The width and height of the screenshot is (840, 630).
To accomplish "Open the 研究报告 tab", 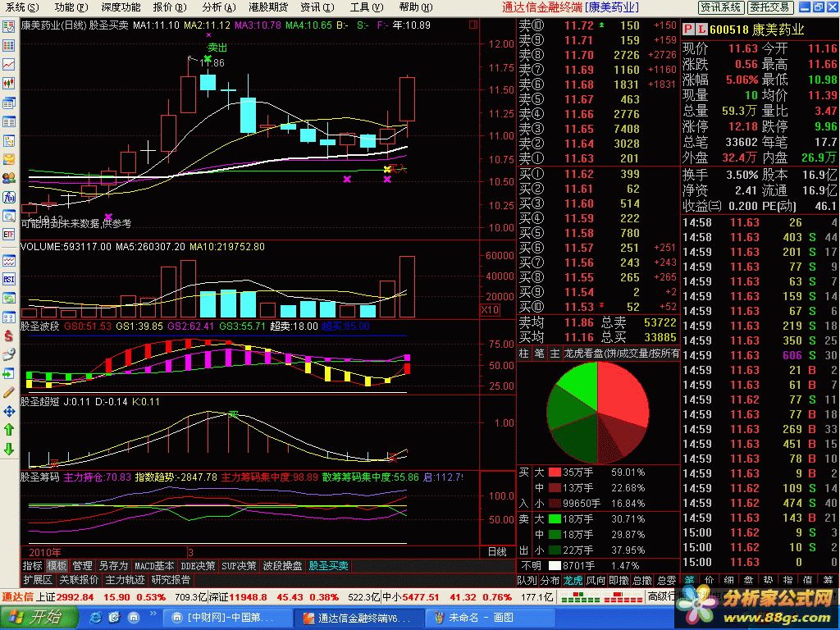I will [171, 580].
